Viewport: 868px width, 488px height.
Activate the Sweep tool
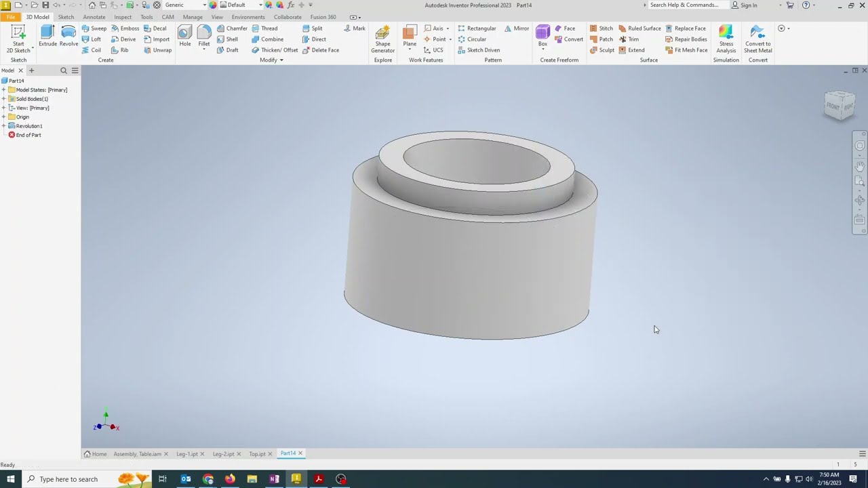click(x=94, y=28)
